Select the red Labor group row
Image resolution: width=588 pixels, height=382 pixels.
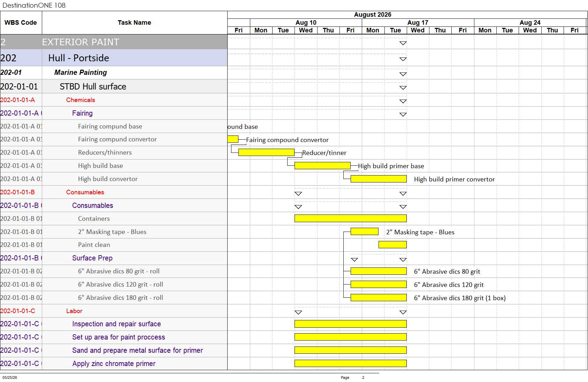coord(114,311)
